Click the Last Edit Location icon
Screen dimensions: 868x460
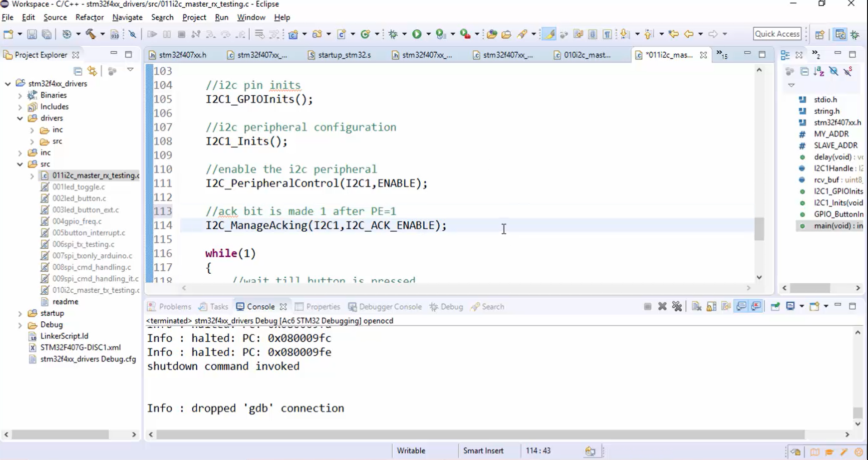[673, 34]
